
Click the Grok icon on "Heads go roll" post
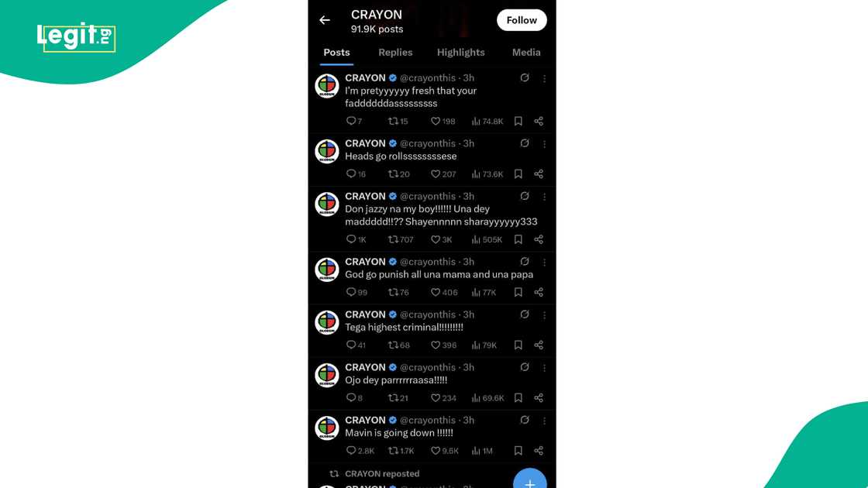point(524,143)
